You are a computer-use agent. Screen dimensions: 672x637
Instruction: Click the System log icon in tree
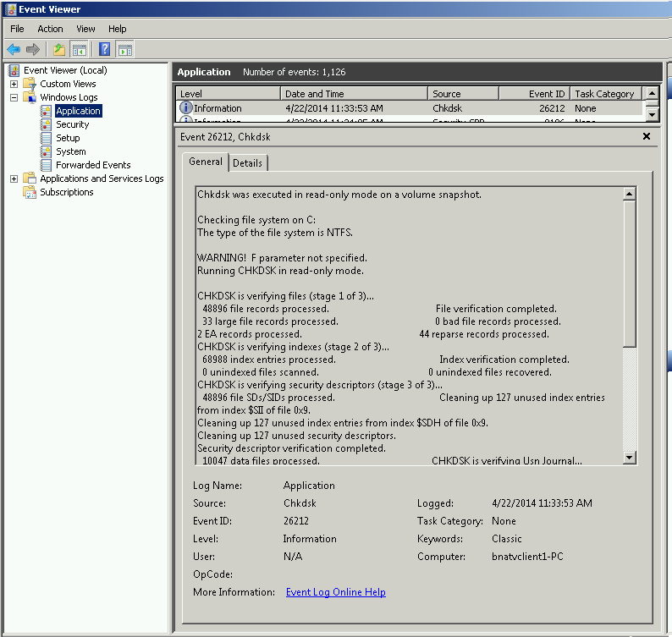tap(46, 151)
